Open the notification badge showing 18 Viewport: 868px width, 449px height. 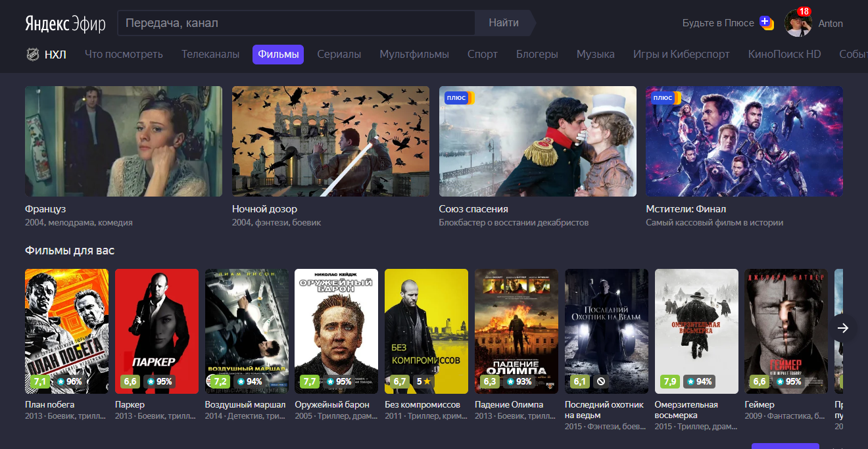tap(804, 12)
